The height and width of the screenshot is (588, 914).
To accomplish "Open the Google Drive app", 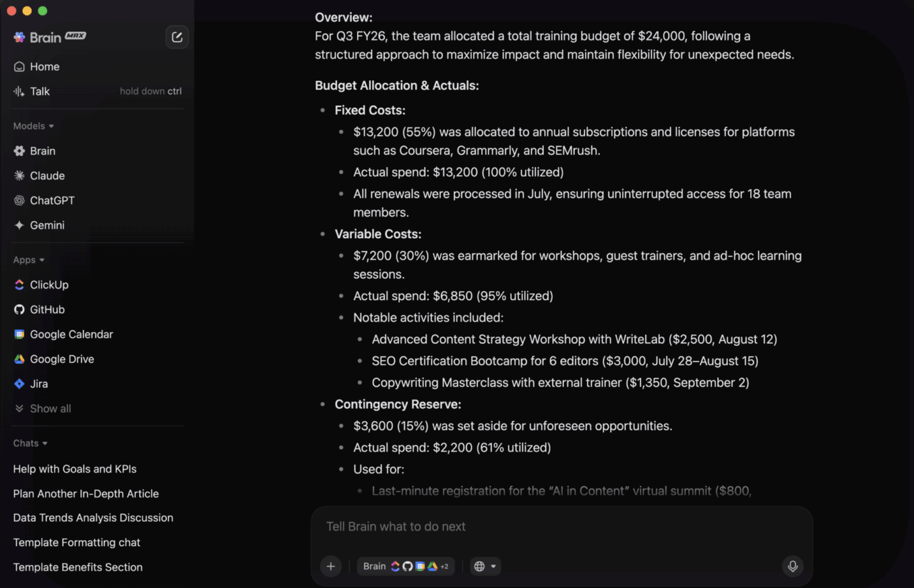I will pyautogui.click(x=98, y=359).
